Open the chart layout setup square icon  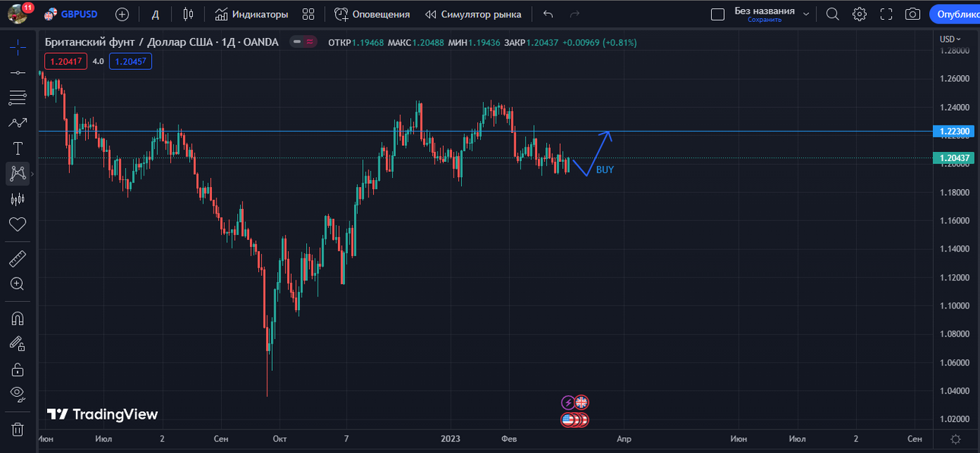717,14
